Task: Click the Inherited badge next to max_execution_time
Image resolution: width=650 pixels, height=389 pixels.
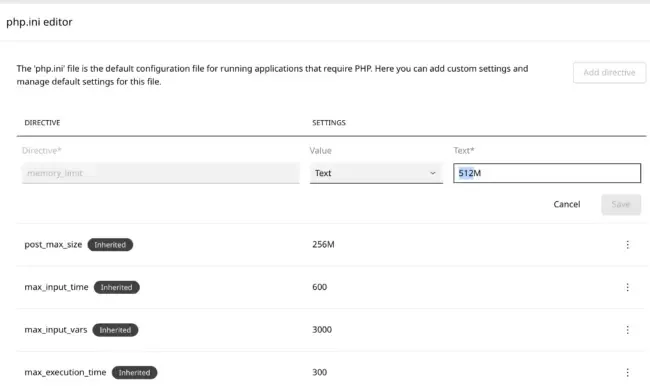Action: pos(134,372)
